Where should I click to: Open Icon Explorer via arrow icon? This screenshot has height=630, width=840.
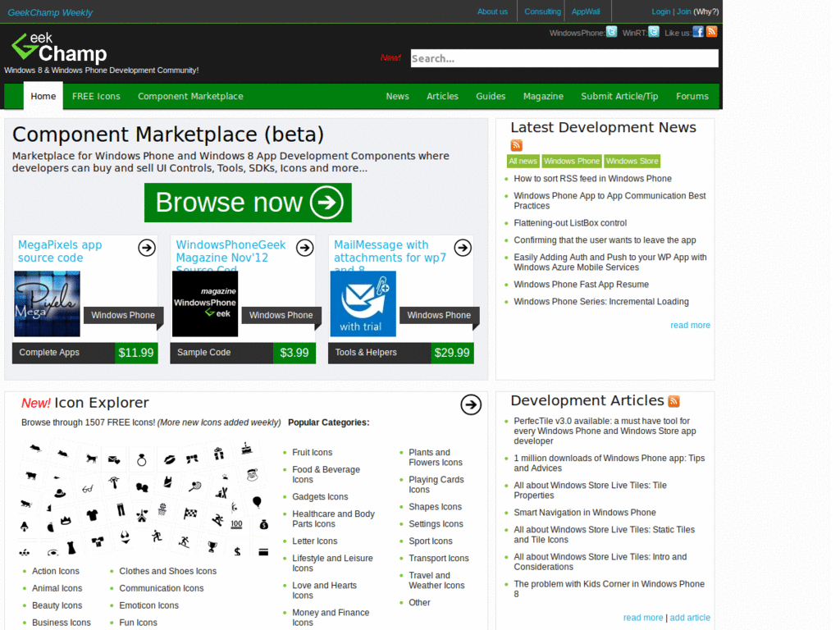(x=471, y=404)
